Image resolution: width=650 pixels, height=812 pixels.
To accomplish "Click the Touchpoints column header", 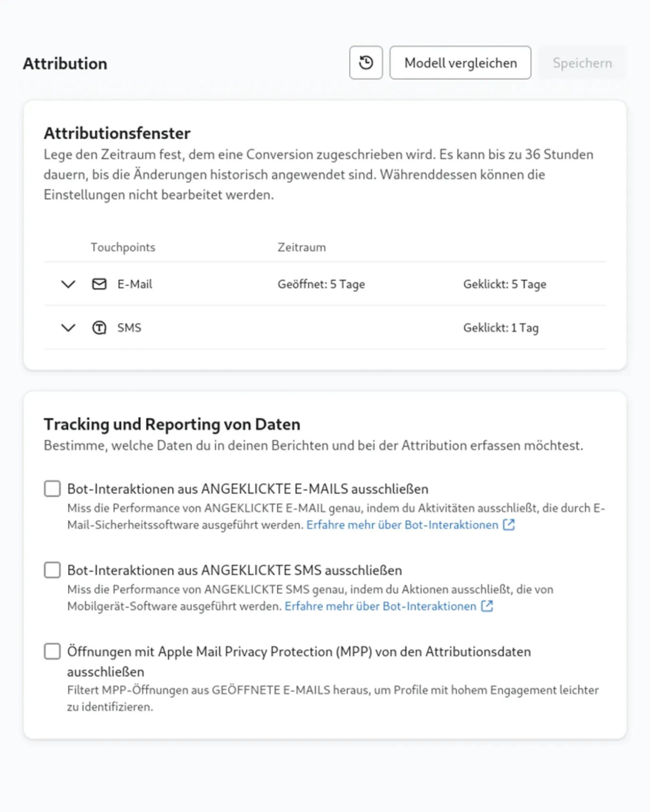I will [x=123, y=247].
